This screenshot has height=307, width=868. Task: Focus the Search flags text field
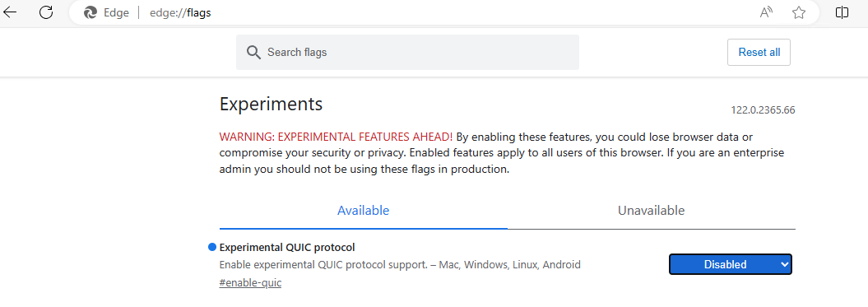[x=407, y=53]
